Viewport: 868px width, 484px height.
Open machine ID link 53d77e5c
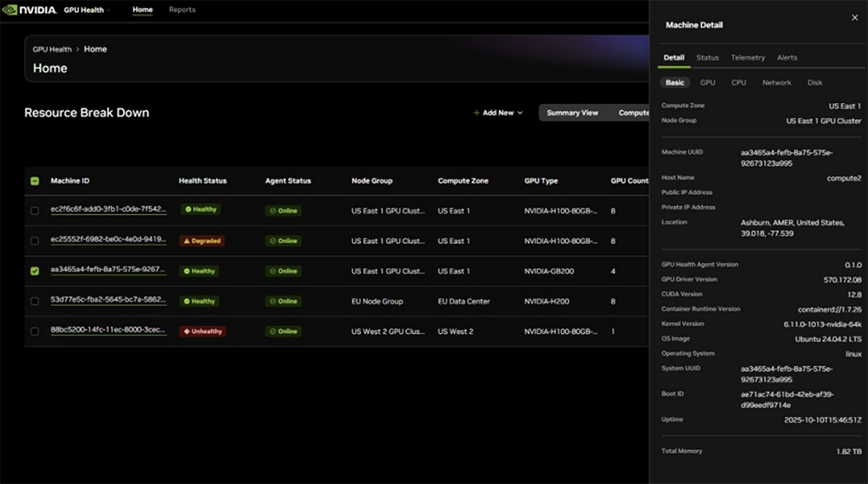(x=108, y=301)
